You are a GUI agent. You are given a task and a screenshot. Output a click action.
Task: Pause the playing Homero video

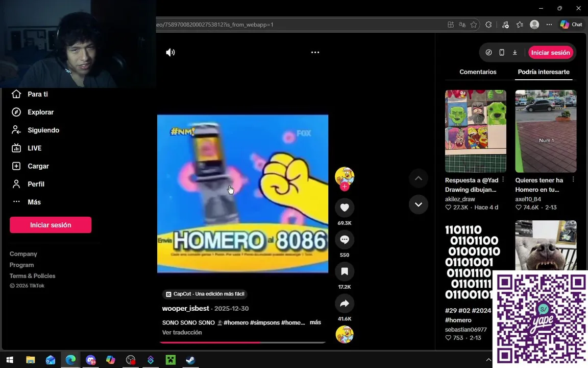click(x=242, y=194)
